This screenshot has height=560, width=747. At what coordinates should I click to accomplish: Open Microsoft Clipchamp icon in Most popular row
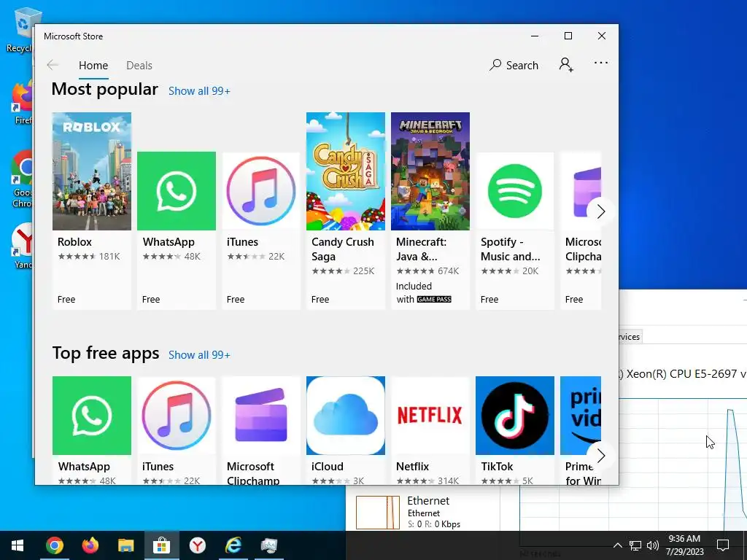coord(581,191)
